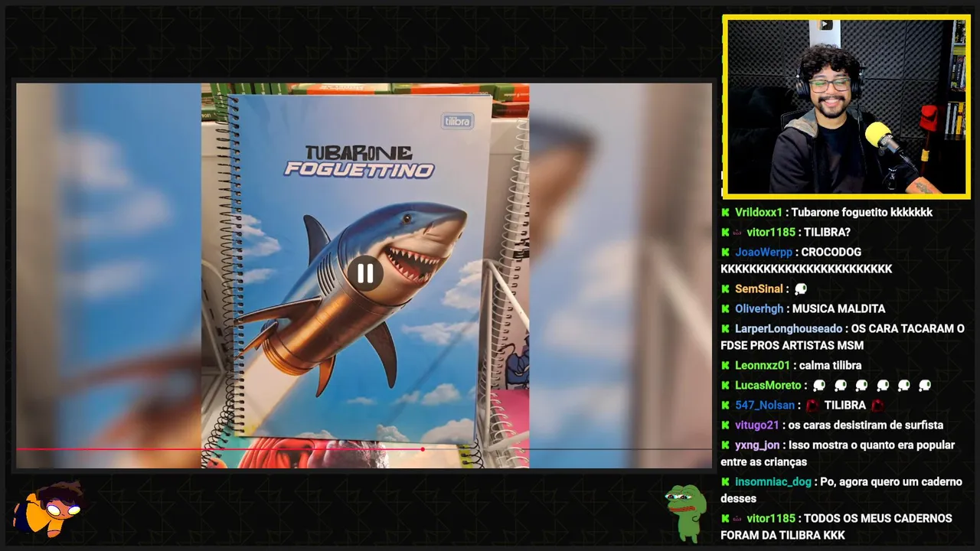
Task: Click the Kick badge beside SemSinal
Action: [725, 289]
